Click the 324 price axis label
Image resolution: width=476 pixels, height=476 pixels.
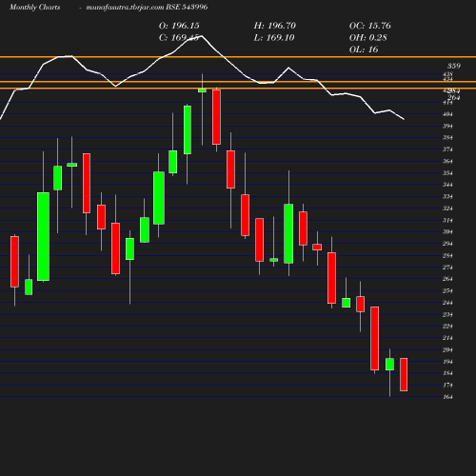[x=447, y=208]
